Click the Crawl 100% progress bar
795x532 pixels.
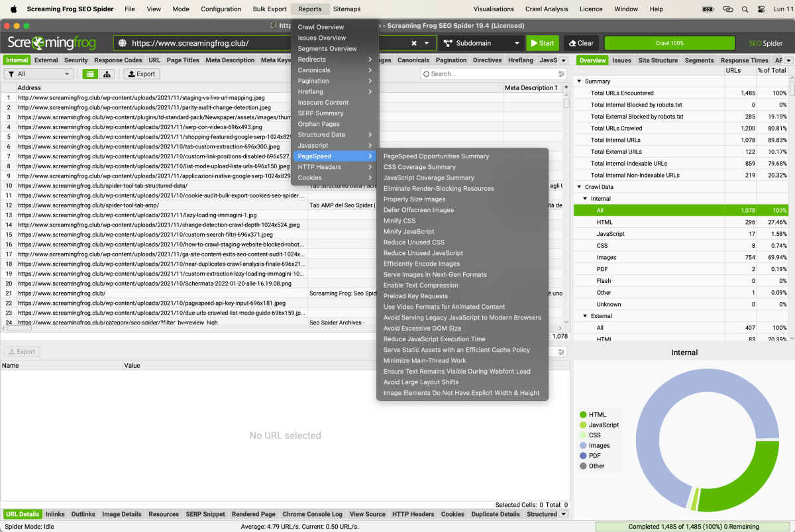pos(669,42)
